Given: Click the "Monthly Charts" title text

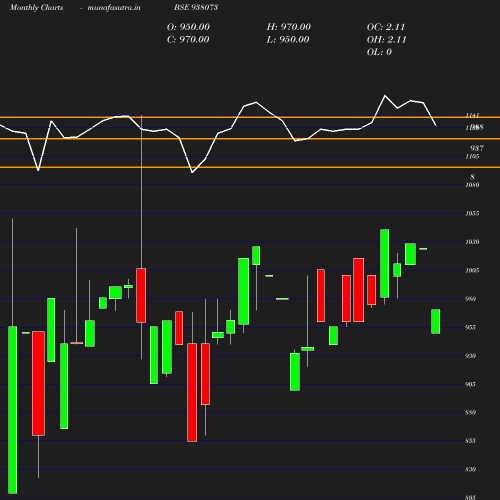Looking at the screenshot, I should tap(37, 7).
